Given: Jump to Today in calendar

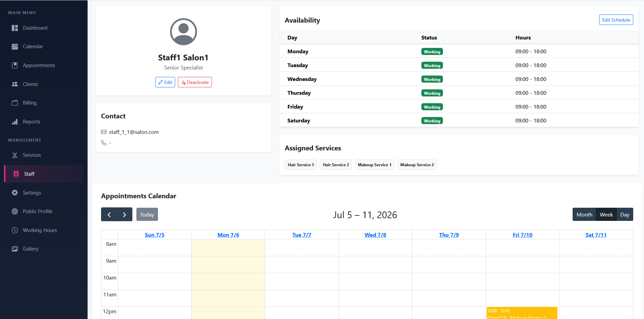Looking at the screenshot, I should [x=147, y=215].
